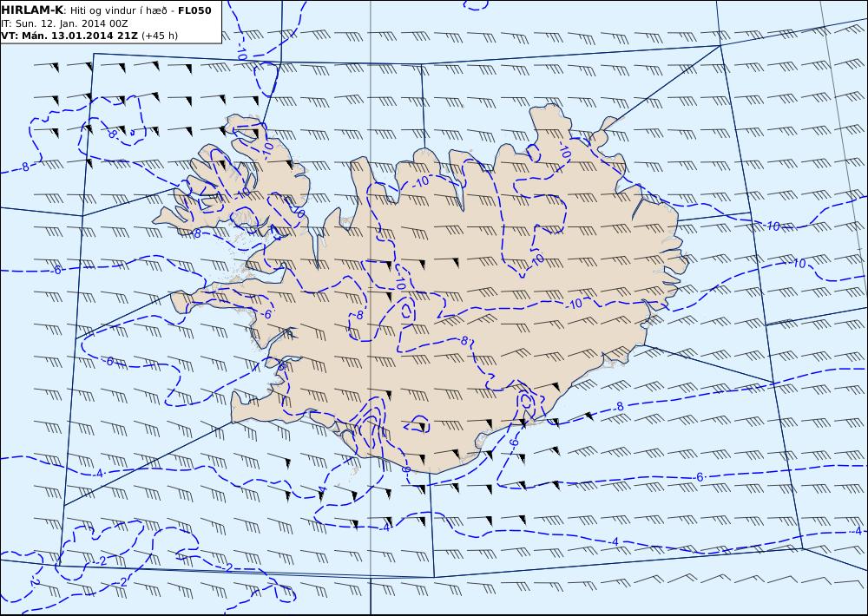Click the FL050 flight level label
Viewport: 868px width, 616px height.
[x=194, y=10]
